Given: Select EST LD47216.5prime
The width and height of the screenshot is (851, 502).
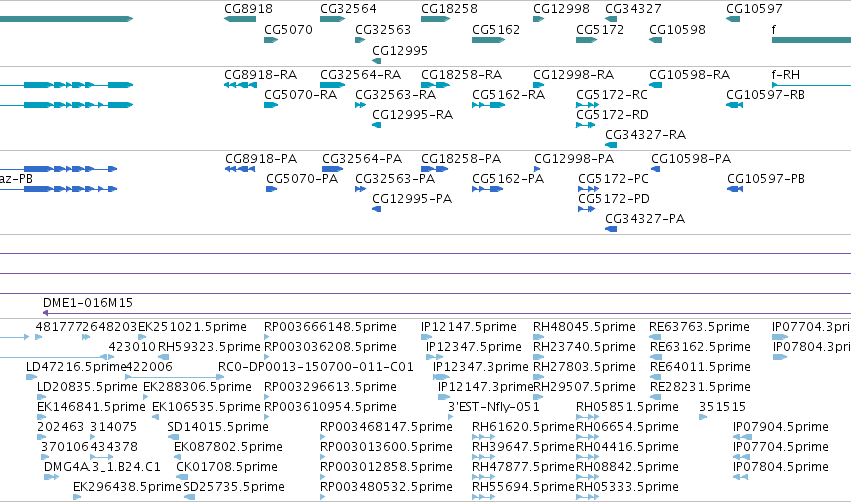Looking at the screenshot, I should [x=76, y=366].
